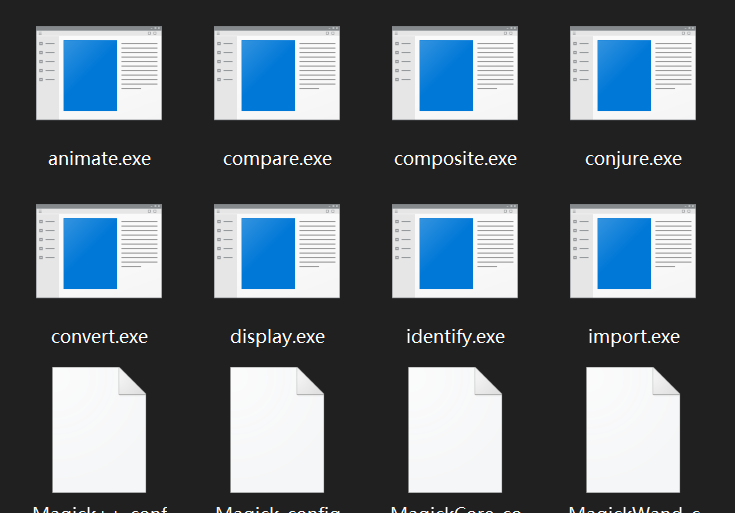The height and width of the screenshot is (513, 735).
Task: Click the import.exe program icon
Action: click(633, 251)
